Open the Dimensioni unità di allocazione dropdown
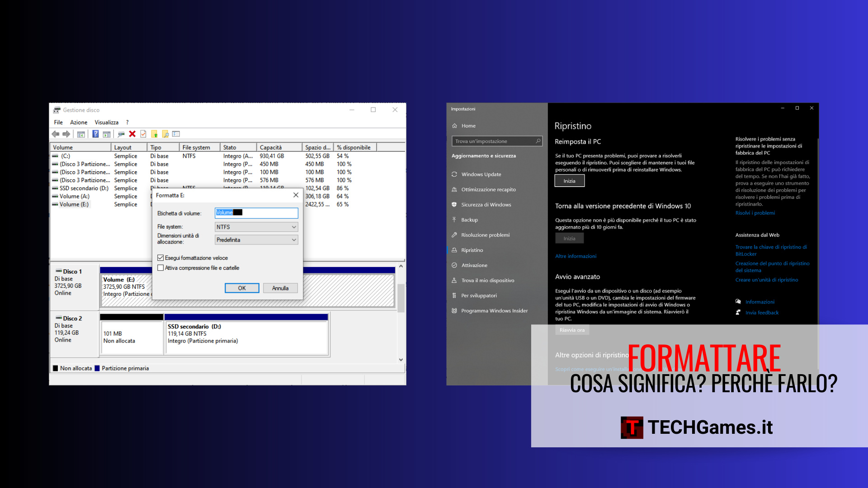The width and height of the screenshot is (868, 488). 256,240
